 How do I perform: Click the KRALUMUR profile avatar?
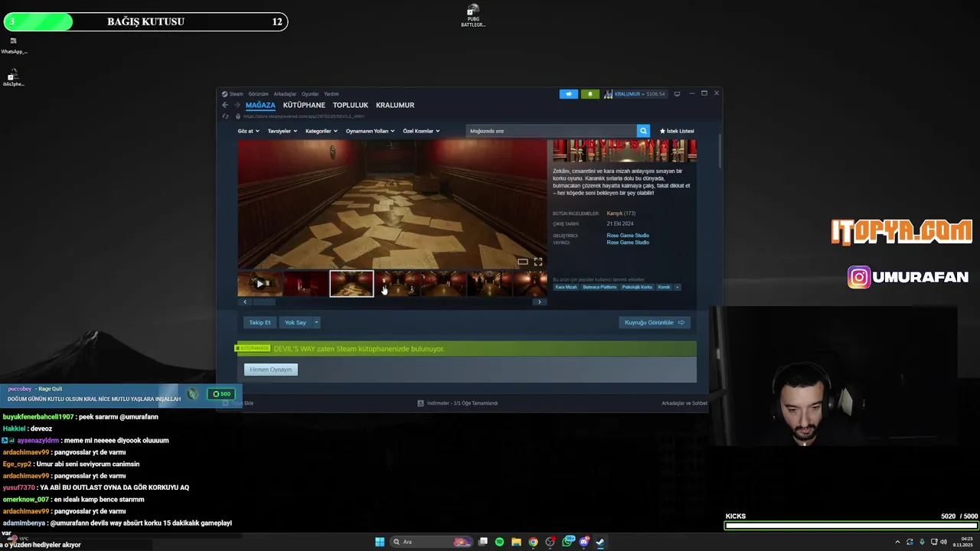[608, 94]
